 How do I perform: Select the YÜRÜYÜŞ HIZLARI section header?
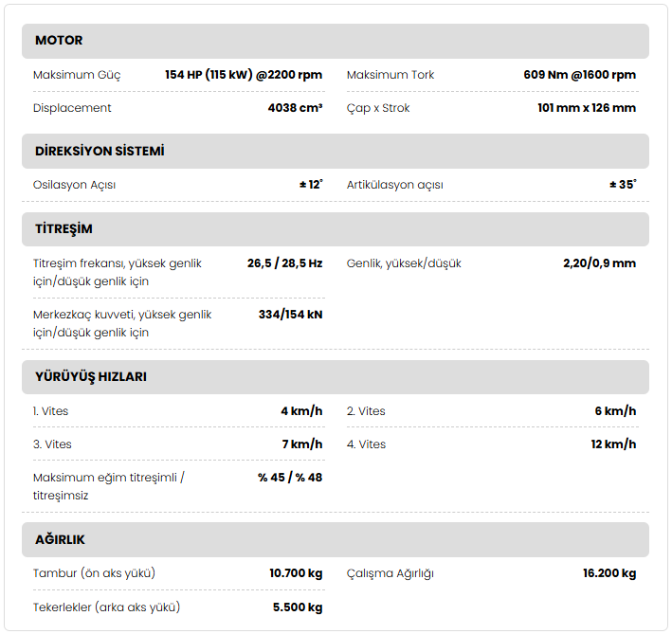[x=90, y=376]
